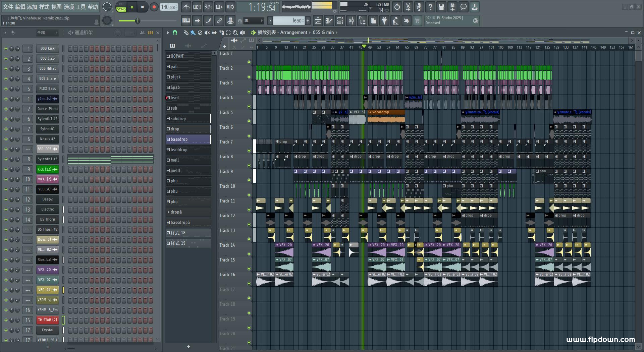Screen dimensions: 644x352
Task: Switch the PAT/SONG mode toggle
Action: point(121,7)
